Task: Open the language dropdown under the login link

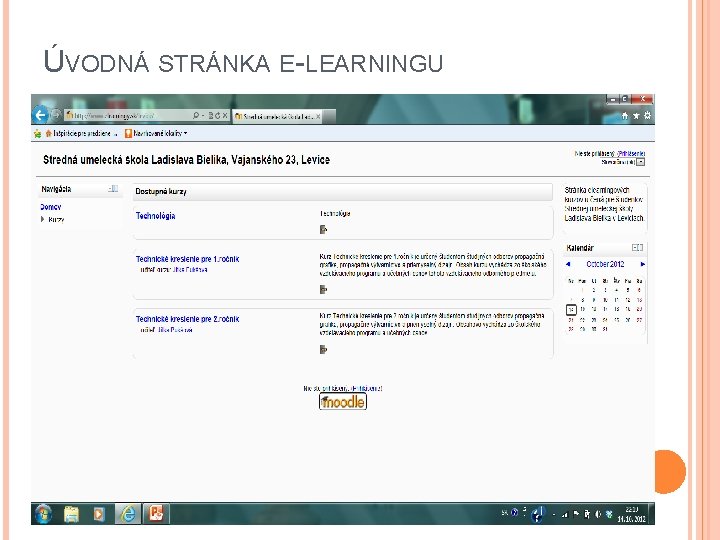Action: [x=641, y=162]
